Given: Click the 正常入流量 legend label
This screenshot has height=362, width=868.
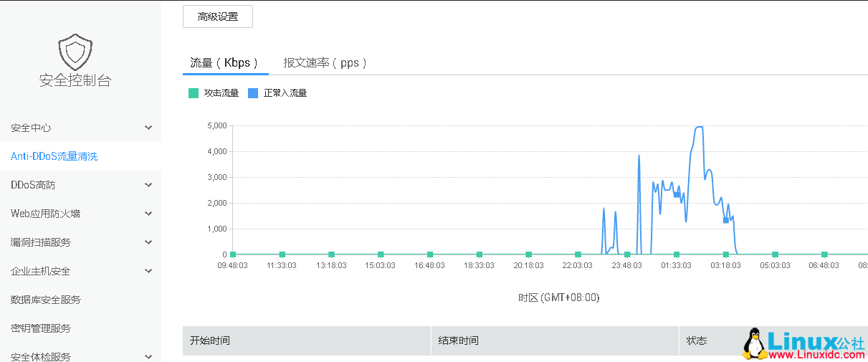Looking at the screenshot, I should tap(285, 93).
